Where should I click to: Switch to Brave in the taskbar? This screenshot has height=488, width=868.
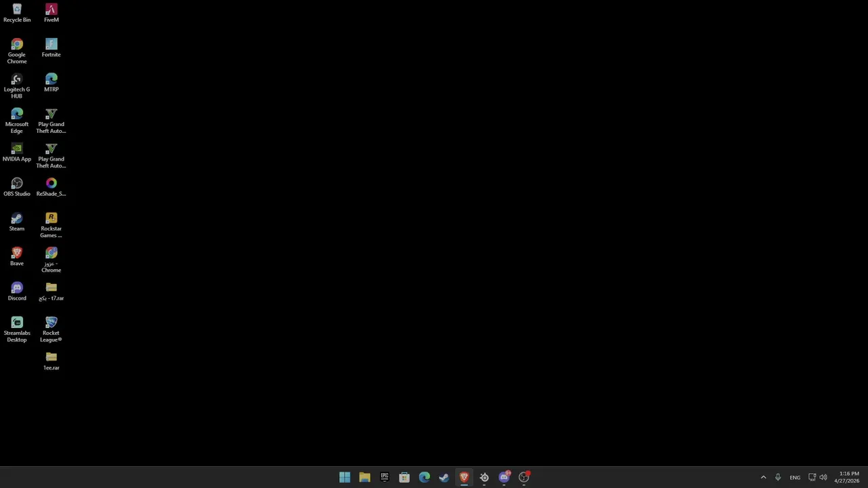point(464,477)
